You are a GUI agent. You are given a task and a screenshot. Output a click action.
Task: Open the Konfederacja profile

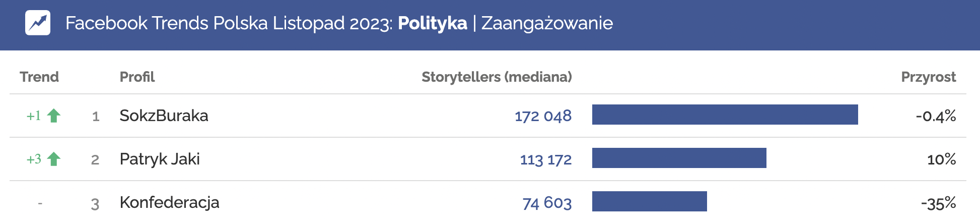(x=169, y=202)
